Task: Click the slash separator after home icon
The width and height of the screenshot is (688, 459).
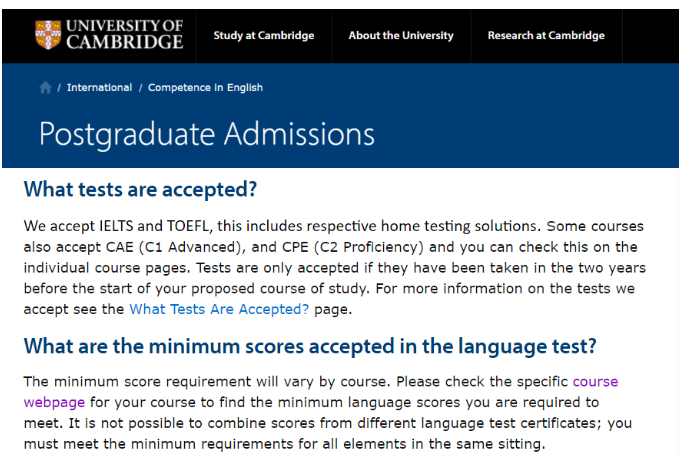Action: point(59,88)
